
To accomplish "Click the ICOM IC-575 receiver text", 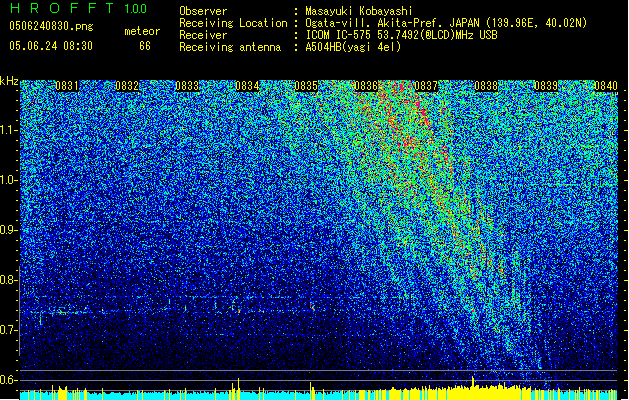I will 401,35.
